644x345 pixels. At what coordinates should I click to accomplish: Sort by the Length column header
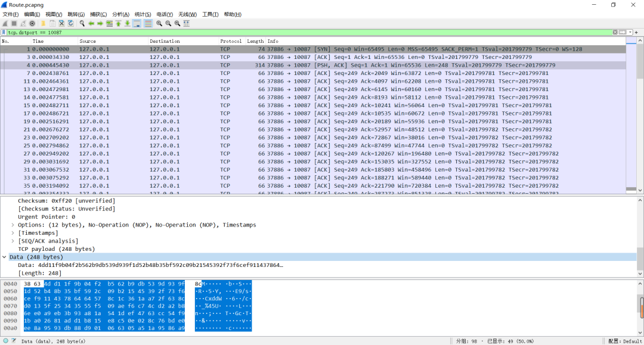[x=255, y=41]
